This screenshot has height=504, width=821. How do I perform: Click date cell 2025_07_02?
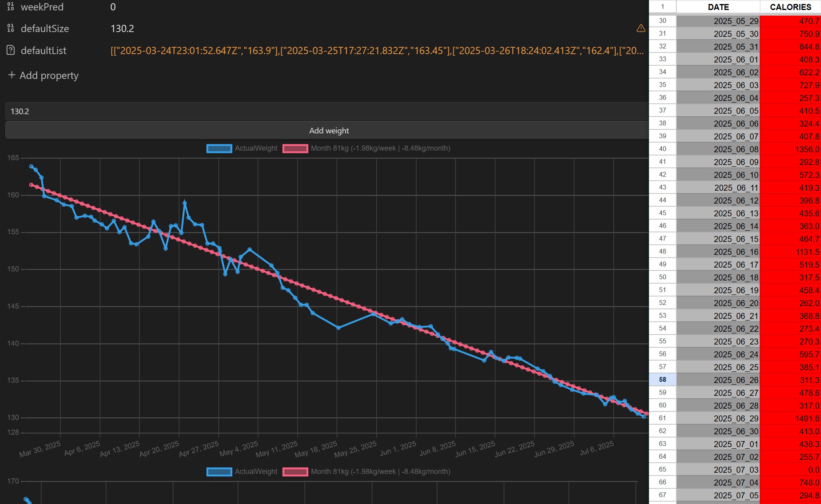[718, 457]
